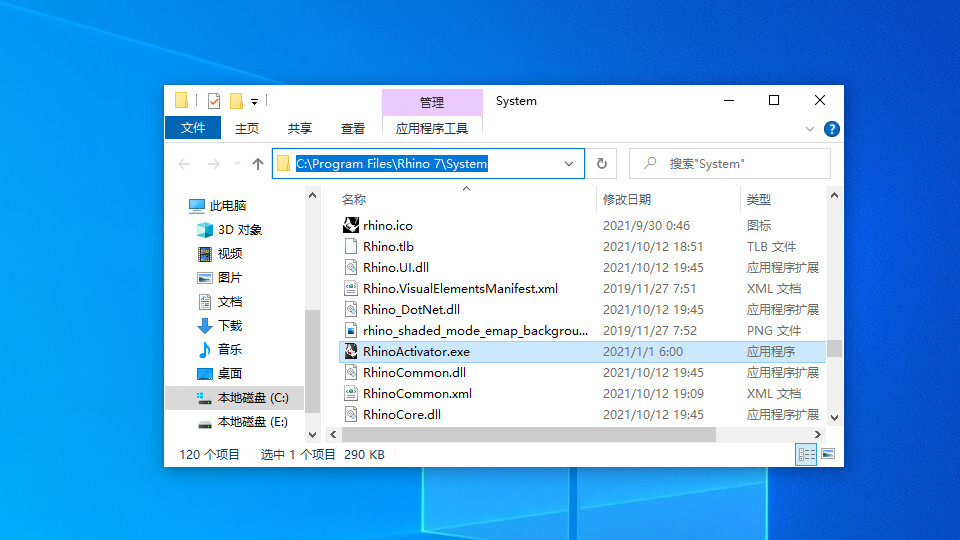Expand the ribbon with chevron arrow

[811, 129]
